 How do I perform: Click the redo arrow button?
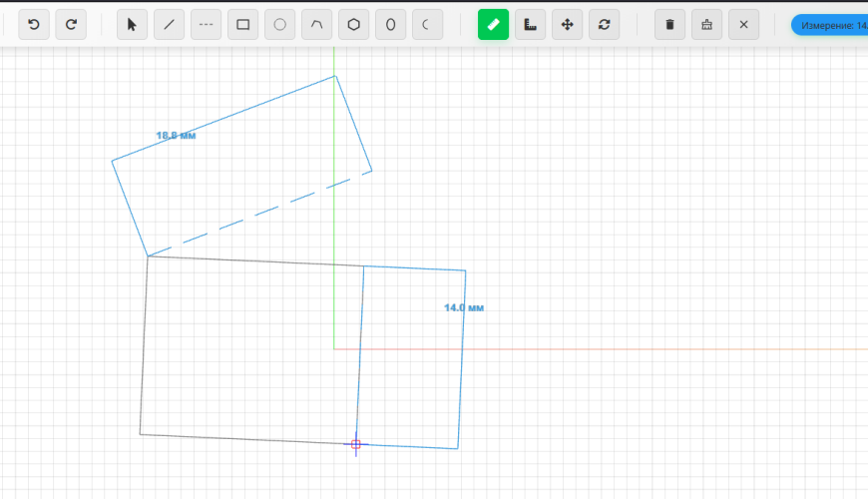(71, 24)
